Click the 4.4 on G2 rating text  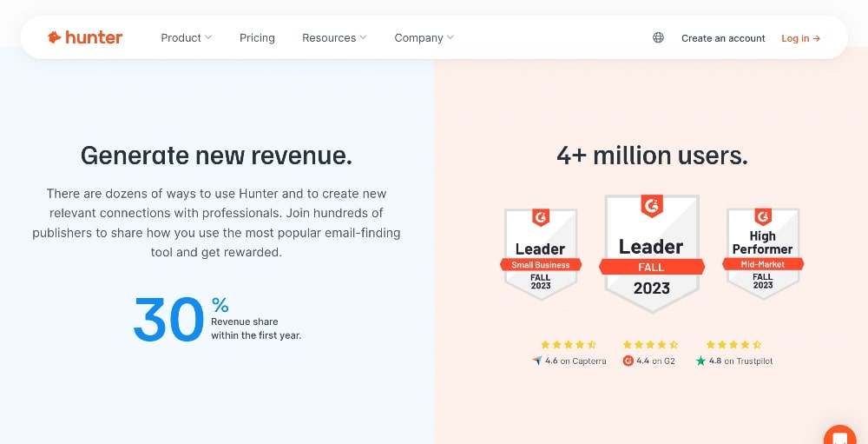tap(655, 361)
